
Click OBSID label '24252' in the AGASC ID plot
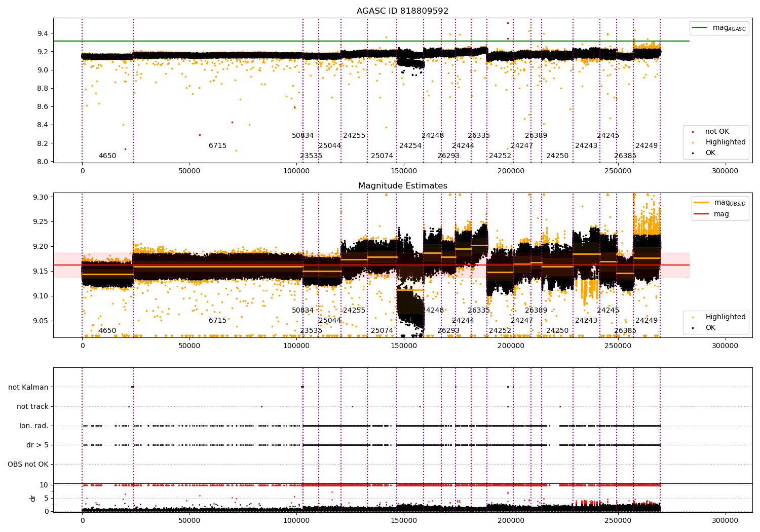click(x=500, y=156)
